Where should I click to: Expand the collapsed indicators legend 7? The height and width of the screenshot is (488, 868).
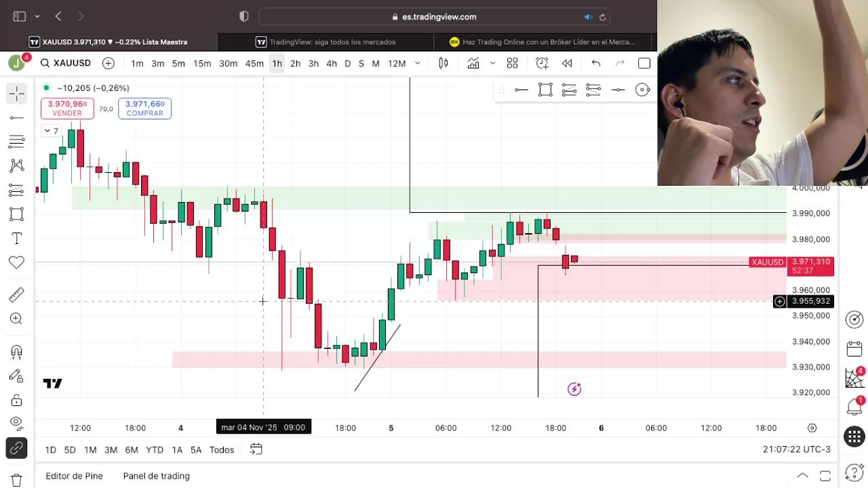[51, 131]
